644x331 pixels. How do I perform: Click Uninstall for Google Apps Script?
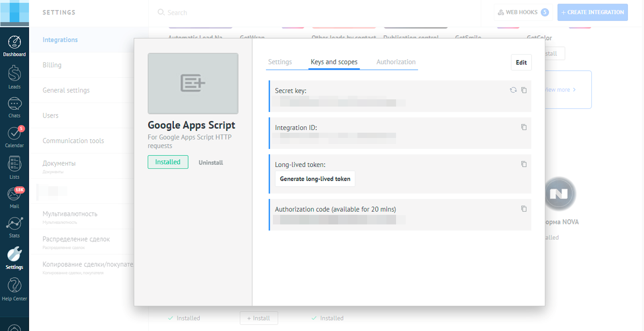tap(211, 162)
